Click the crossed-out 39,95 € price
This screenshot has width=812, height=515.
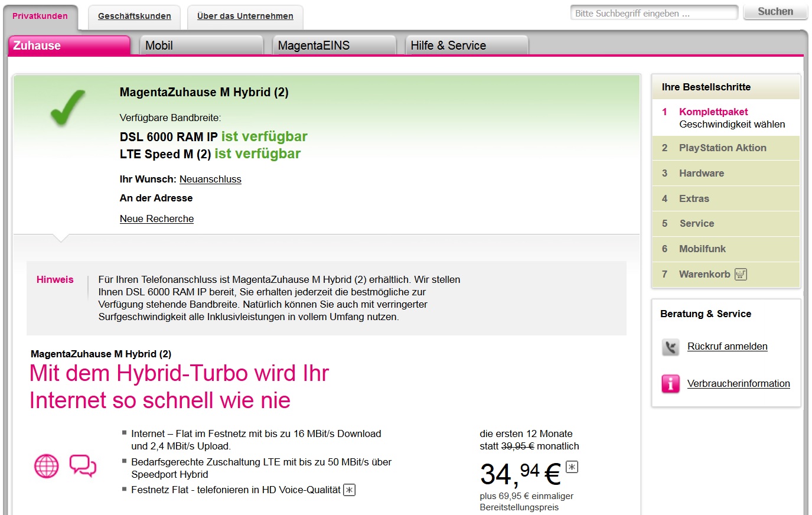pyautogui.click(x=518, y=446)
